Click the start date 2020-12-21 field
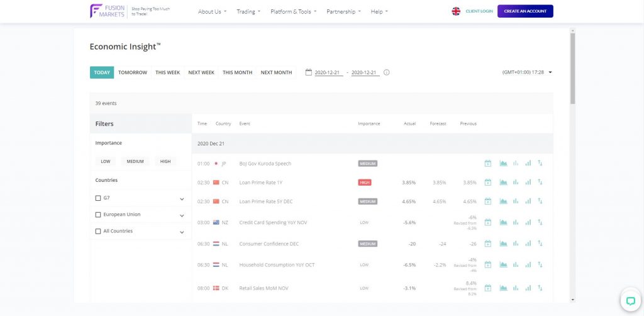 (x=328, y=72)
